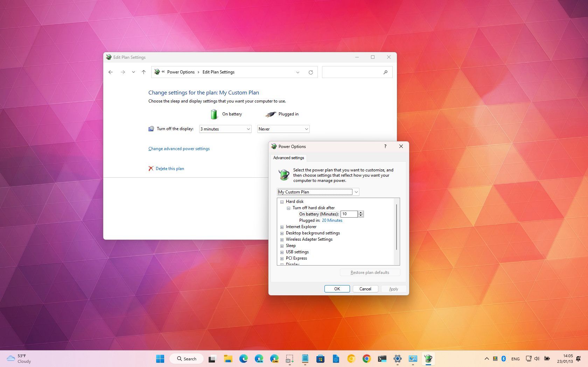Increment the On battery minutes value
The image size is (588, 367).
[361, 212]
